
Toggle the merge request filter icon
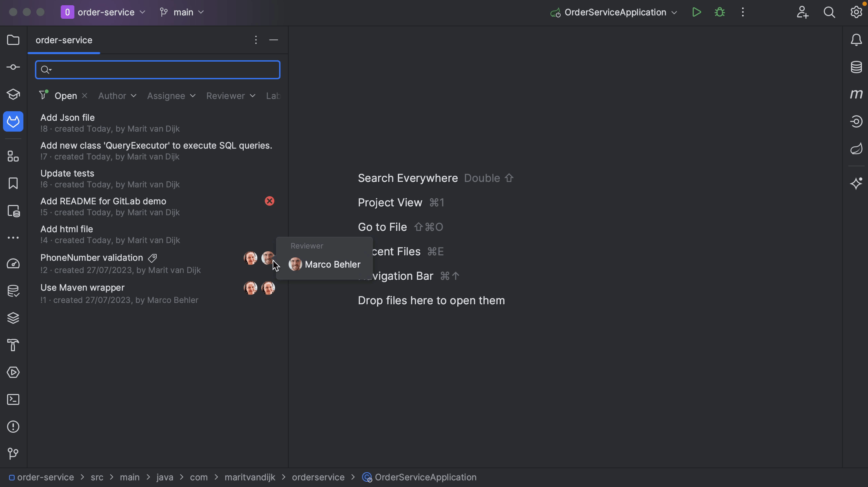pyautogui.click(x=43, y=95)
